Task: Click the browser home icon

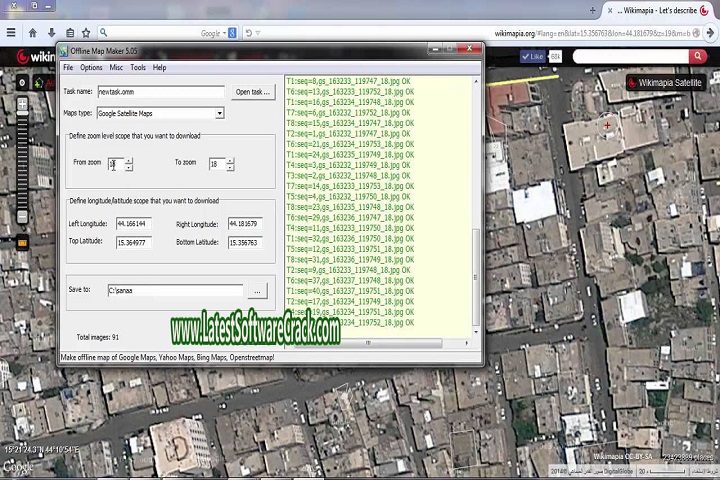Action: [32, 33]
